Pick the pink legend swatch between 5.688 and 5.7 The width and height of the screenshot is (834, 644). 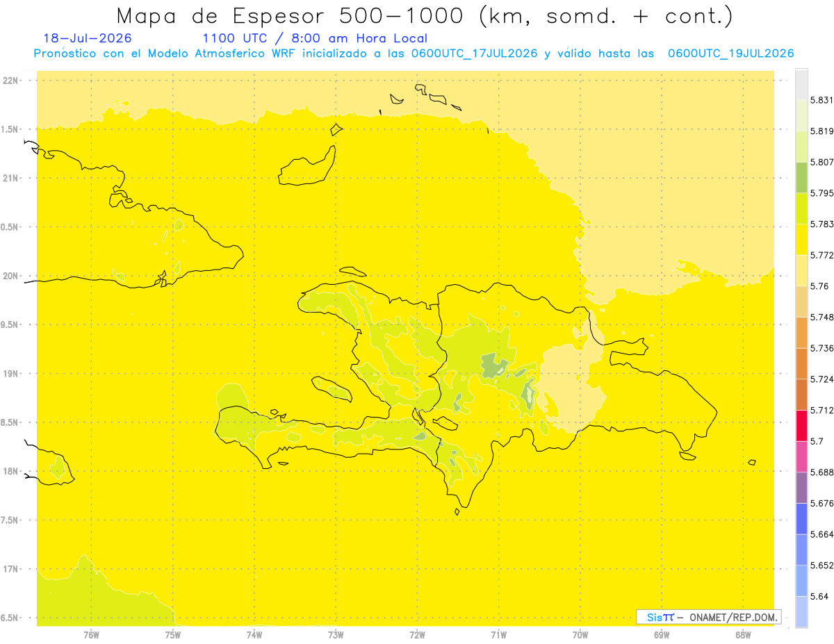coord(801,456)
